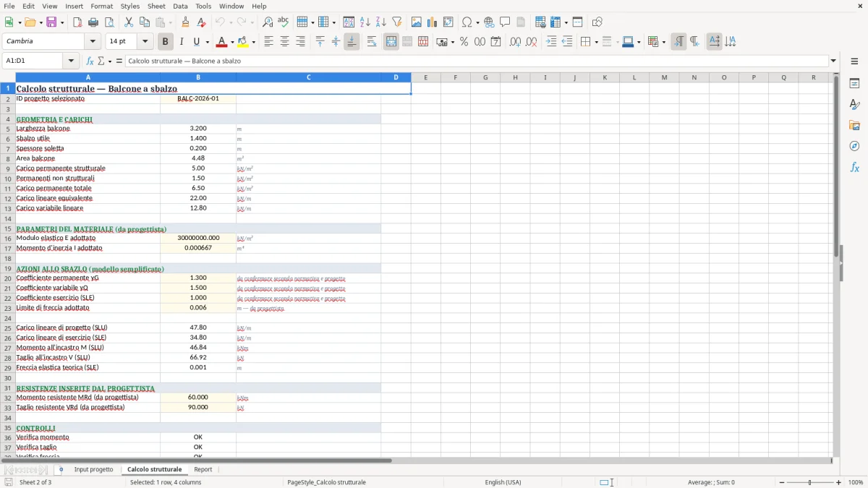Select column header B
The image size is (868, 488).
click(198, 77)
